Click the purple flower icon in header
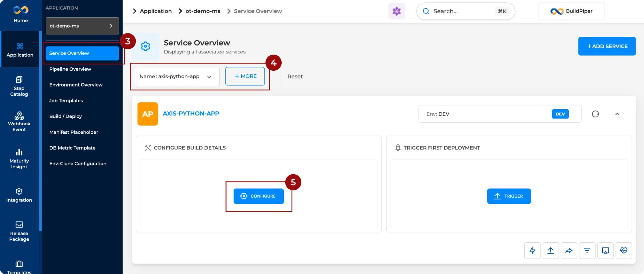 [396, 11]
